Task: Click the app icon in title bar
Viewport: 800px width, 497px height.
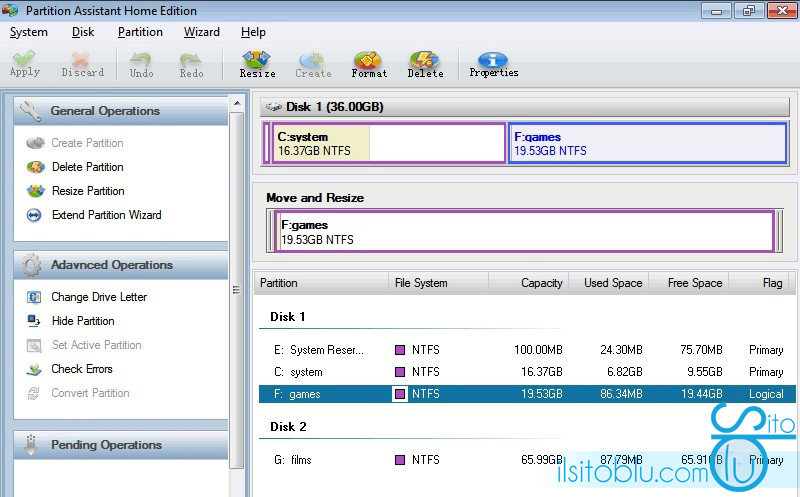Action: click(x=10, y=10)
